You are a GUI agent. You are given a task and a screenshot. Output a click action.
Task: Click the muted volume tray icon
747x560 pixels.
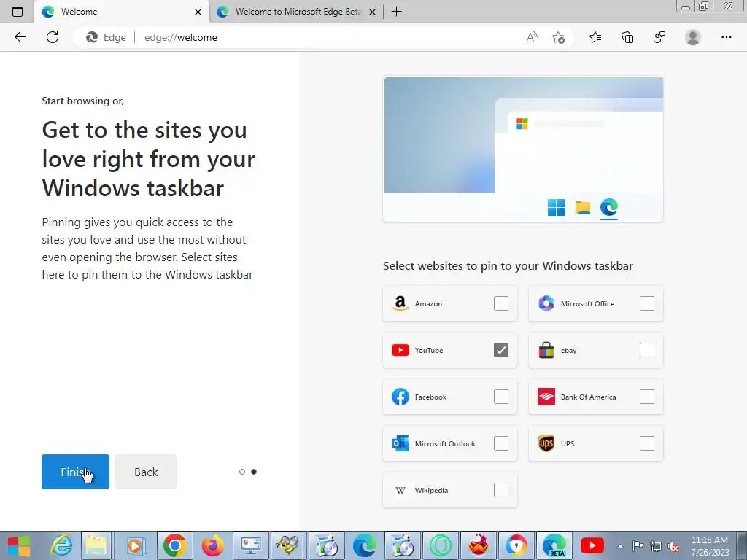pos(673,546)
